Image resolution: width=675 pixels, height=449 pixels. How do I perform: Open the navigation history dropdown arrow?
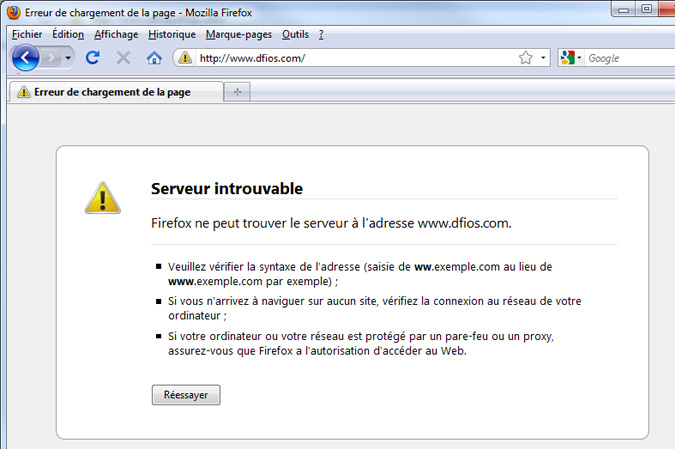click(68, 57)
